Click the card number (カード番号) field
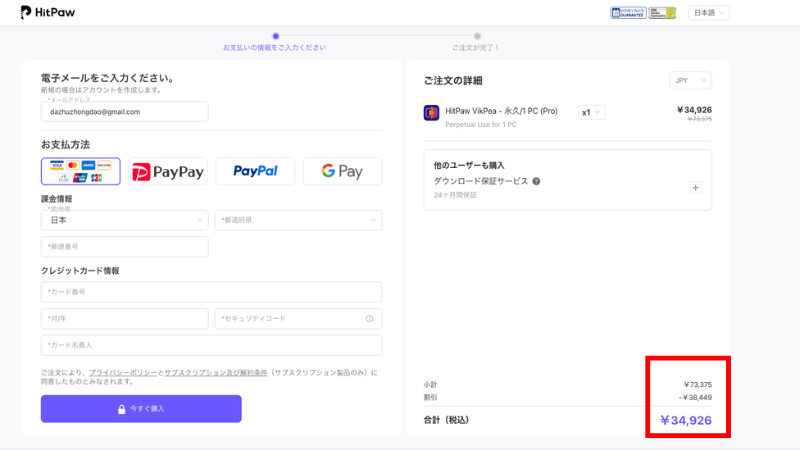This screenshot has height=450, width=800. click(x=211, y=292)
